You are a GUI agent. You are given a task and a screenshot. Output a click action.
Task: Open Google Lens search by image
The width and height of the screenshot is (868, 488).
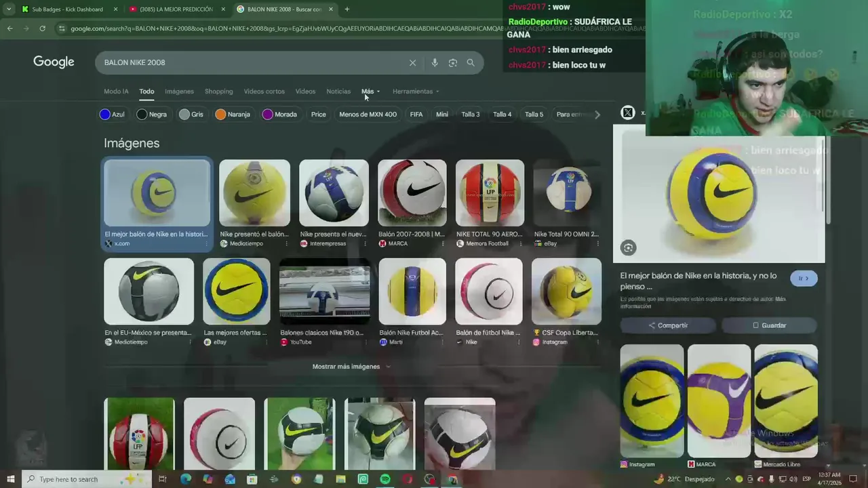click(453, 62)
